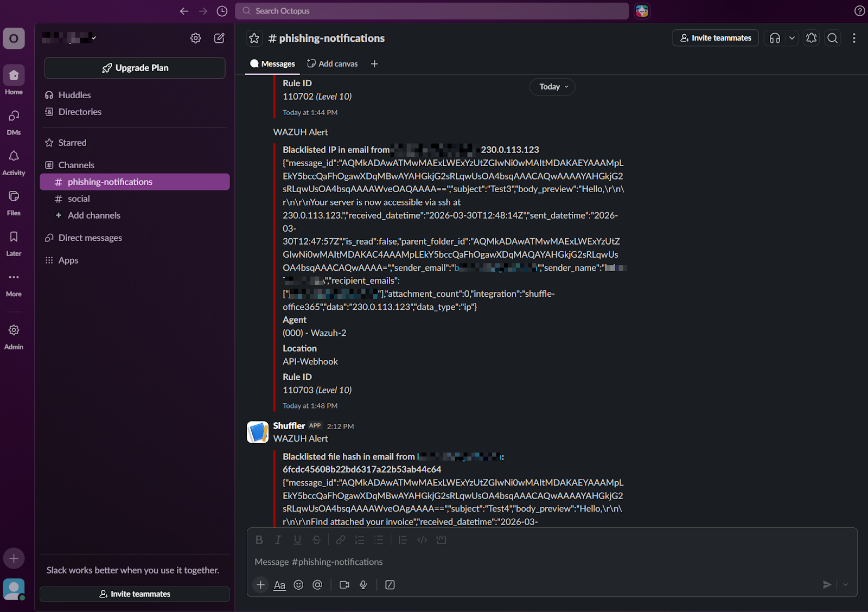Open the Add canvas tab
This screenshot has width=868, height=612.
pyautogui.click(x=332, y=63)
